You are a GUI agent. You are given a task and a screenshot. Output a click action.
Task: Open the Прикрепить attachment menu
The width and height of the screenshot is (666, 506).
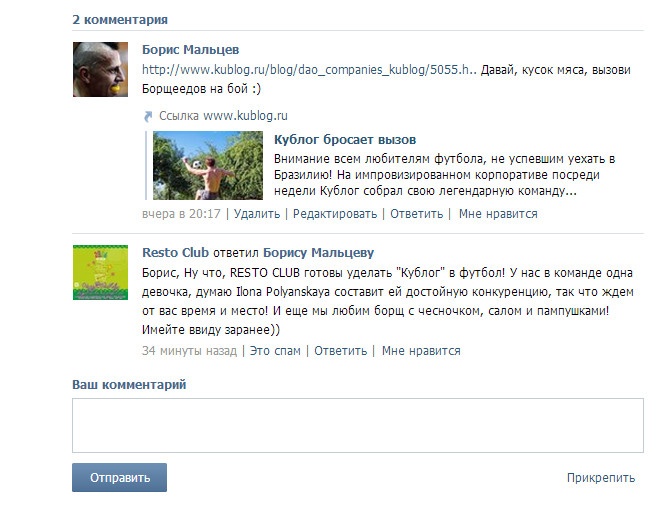601,478
